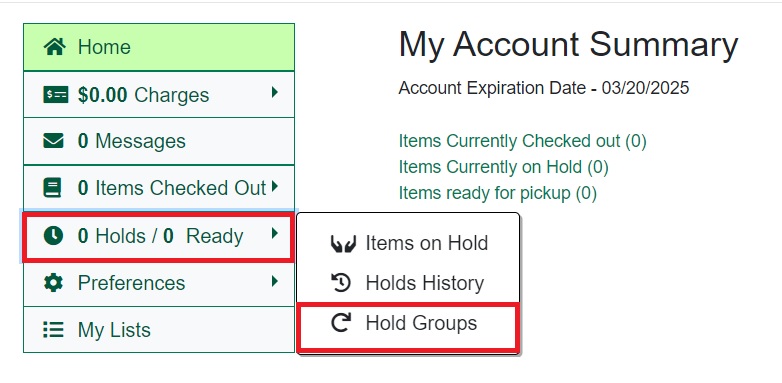The height and width of the screenshot is (383, 782).
Task: Click the envelope icon beside Messages
Action: 53,141
